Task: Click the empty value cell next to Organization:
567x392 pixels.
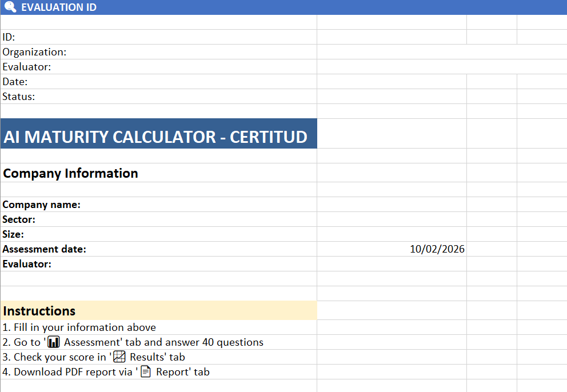Action: (442, 51)
